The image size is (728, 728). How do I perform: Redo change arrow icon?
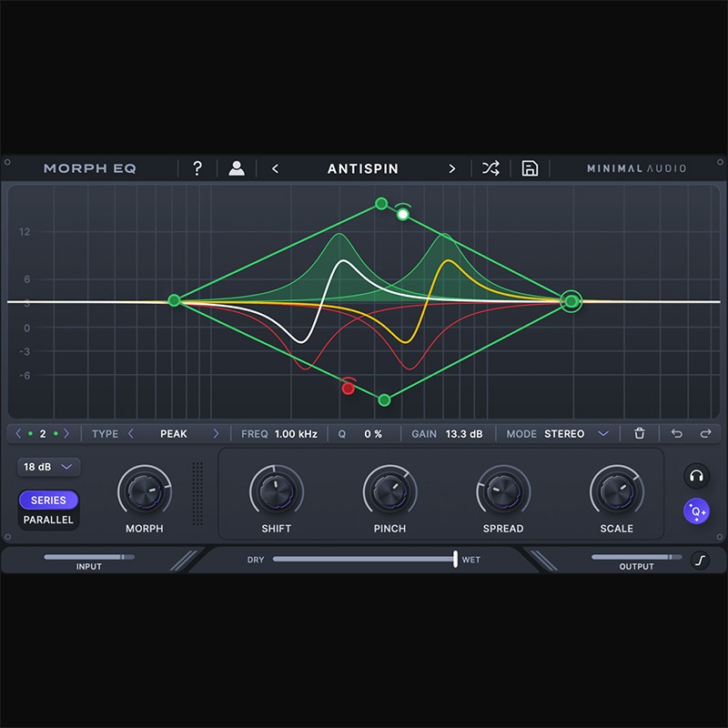coord(706,434)
